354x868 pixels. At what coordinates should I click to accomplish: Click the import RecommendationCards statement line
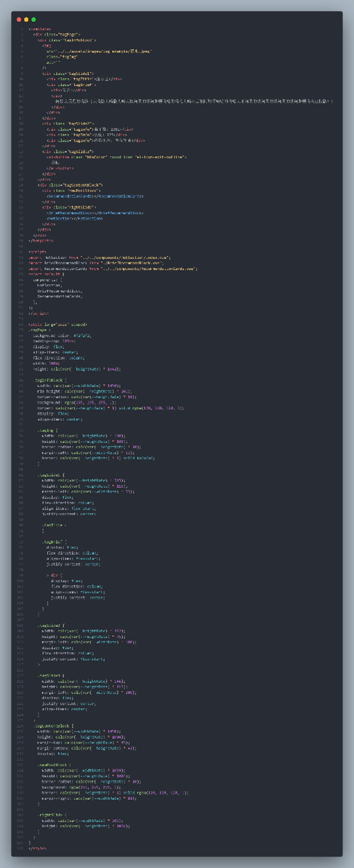coord(113,268)
